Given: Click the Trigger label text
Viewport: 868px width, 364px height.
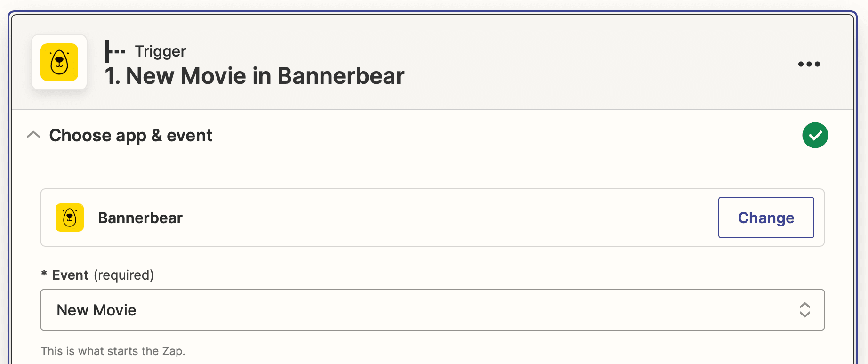Looking at the screenshot, I should click(x=161, y=51).
